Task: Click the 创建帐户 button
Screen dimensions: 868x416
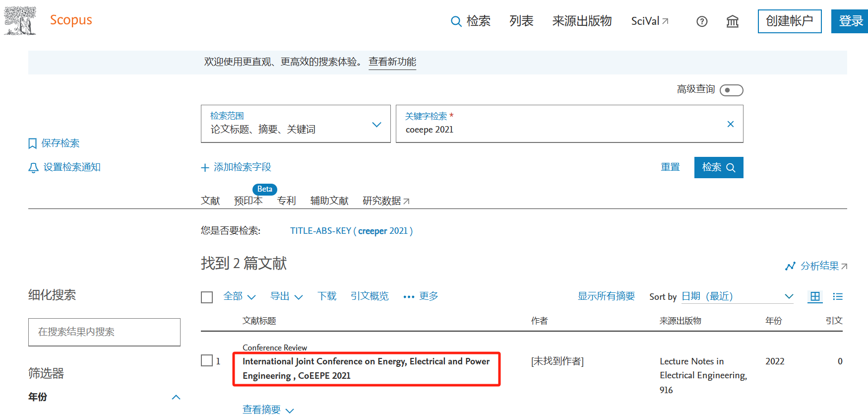Action: 789,21
